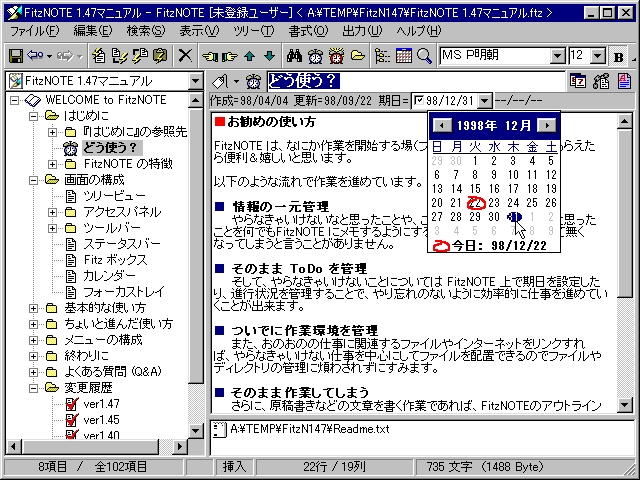
Task: Click the right-pointing hand icon
Action: [x=229, y=56]
